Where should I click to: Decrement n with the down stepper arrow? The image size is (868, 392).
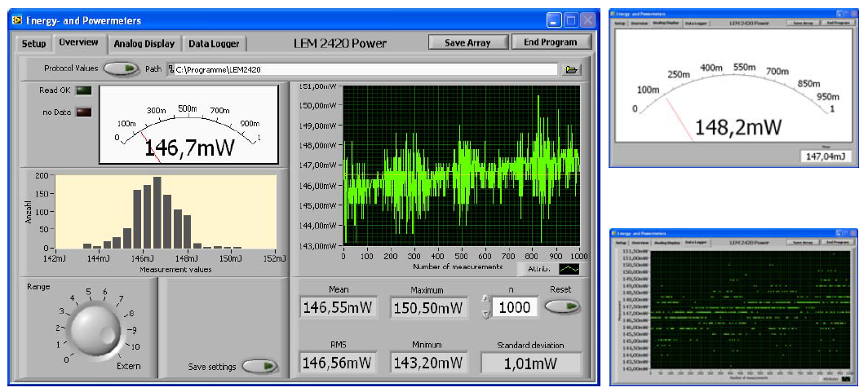click(485, 313)
